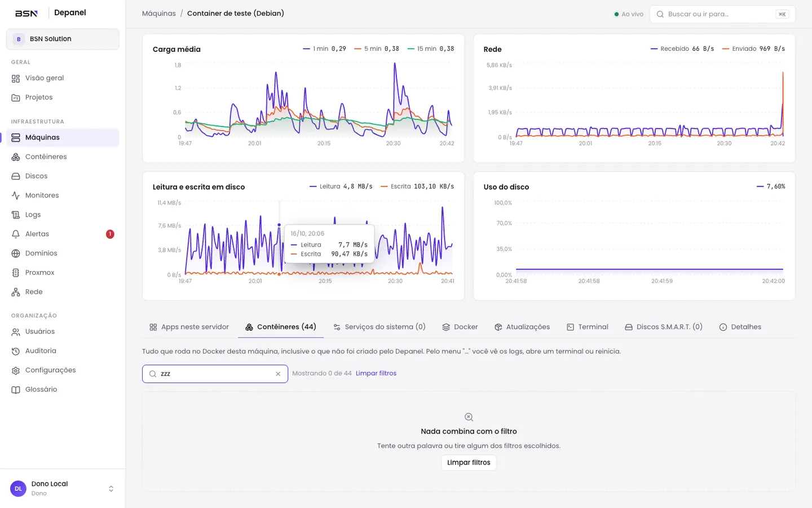This screenshot has width=812, height=508.
Task: Click the Monitores pulse icon
Action: [16, 195]
